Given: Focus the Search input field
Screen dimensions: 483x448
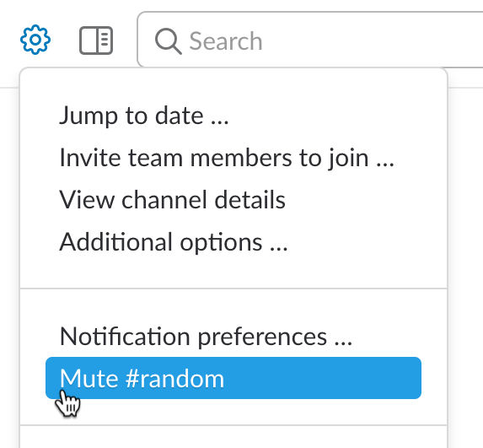Looking at the screenshot, I should 310,40.
